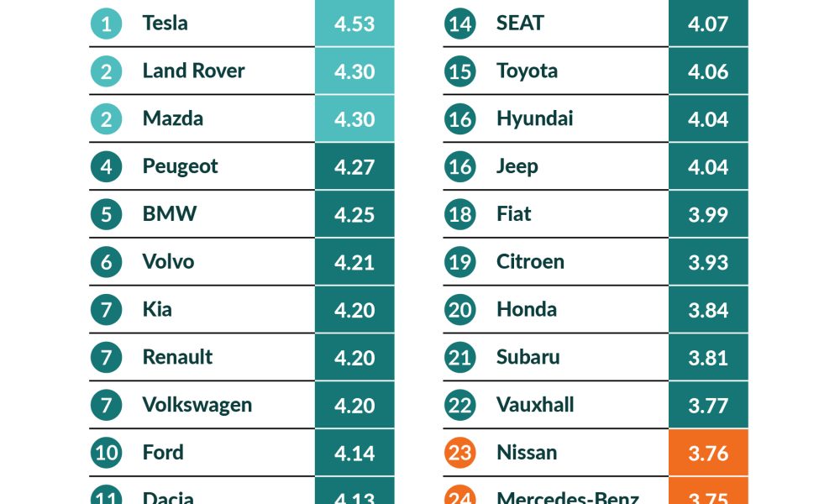840x504 pixels.
Task: Click the rank 1 circle next to Tesla
Action: pos(106,24)
